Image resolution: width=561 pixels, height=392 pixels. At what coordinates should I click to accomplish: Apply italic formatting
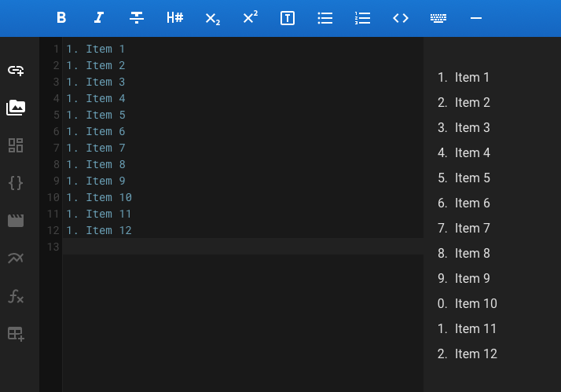[99, 17]
